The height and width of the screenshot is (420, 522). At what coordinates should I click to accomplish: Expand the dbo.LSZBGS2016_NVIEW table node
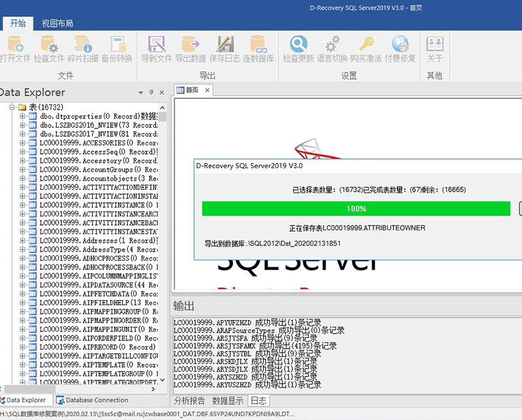(x=22, y=125)
